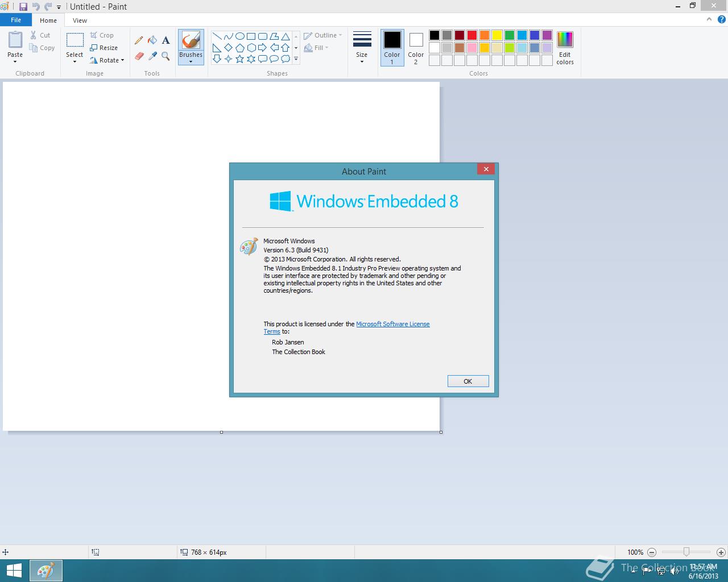728x582 pixels.
Task: Choose the Five-point star shape
Action: tap(240, 59)
